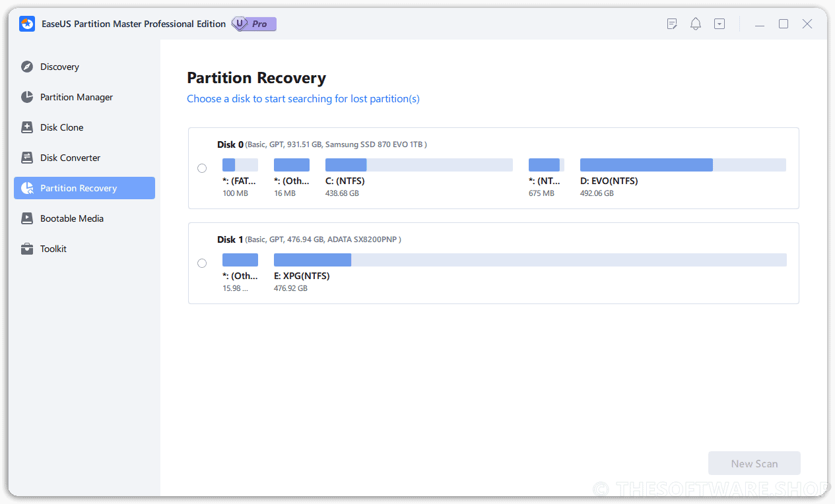This screenshot has height=504, width=835.
Task: Select Bootable Media in sidebar
Action: tap(84, 218)
